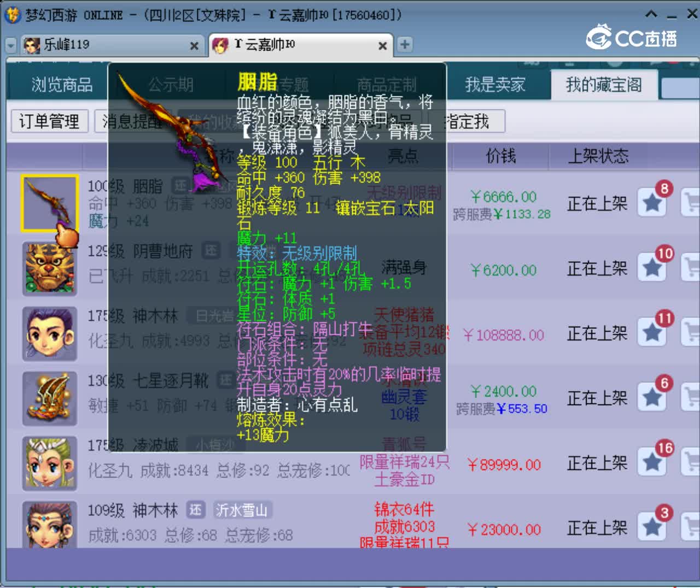Open the 浏览商品 tab
Image resolution: width=700 pixels, height=588 pixels.
coord(62,85)
